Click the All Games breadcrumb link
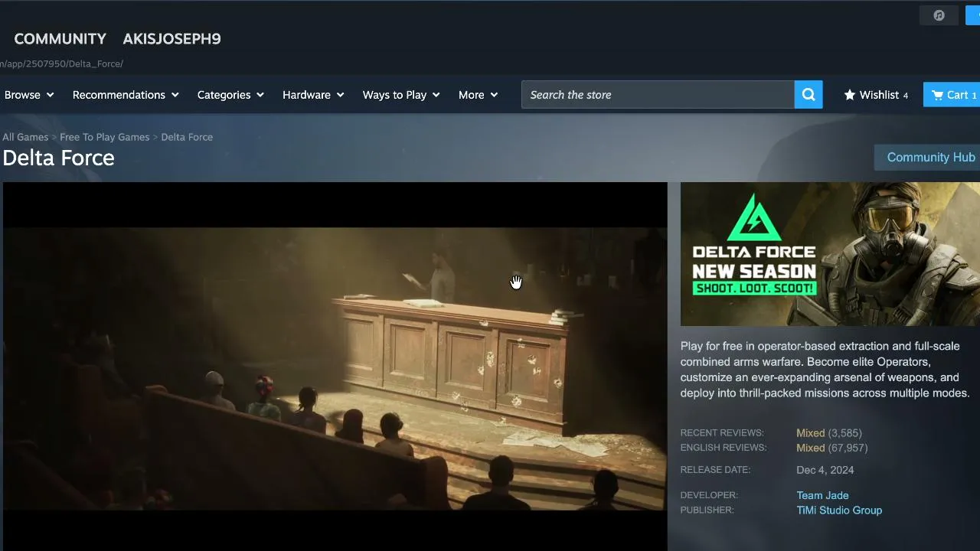The width and height of the screenshot is (980, 551). point(25,137)
